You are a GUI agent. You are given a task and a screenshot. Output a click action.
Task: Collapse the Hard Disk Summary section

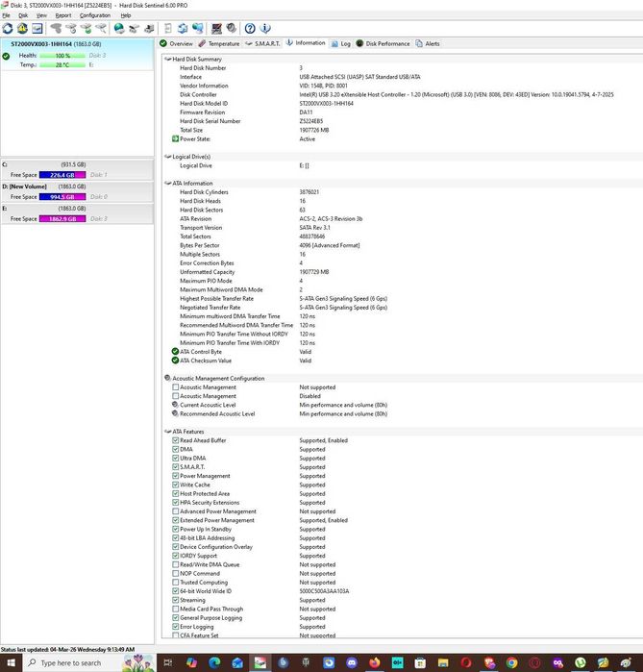(167, 59)
